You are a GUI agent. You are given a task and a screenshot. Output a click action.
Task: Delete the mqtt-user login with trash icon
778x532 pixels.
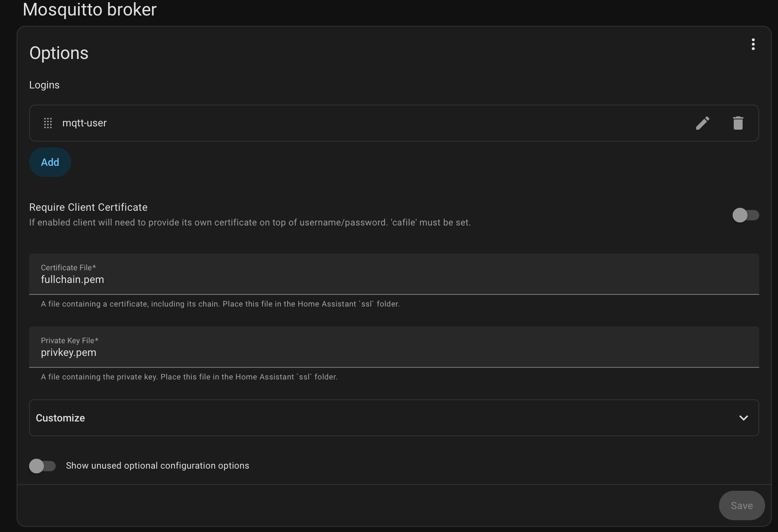click(738, 123)
